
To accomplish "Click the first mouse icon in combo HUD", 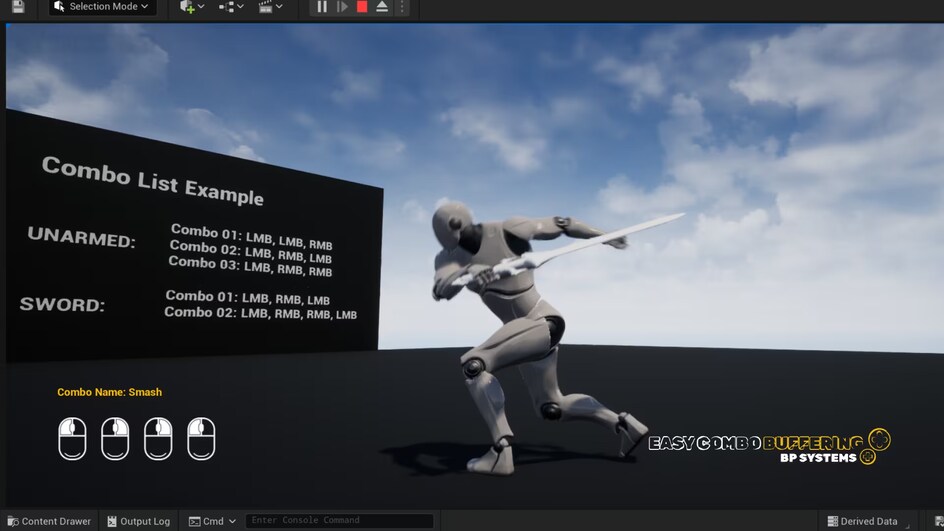I will (72, 439).
